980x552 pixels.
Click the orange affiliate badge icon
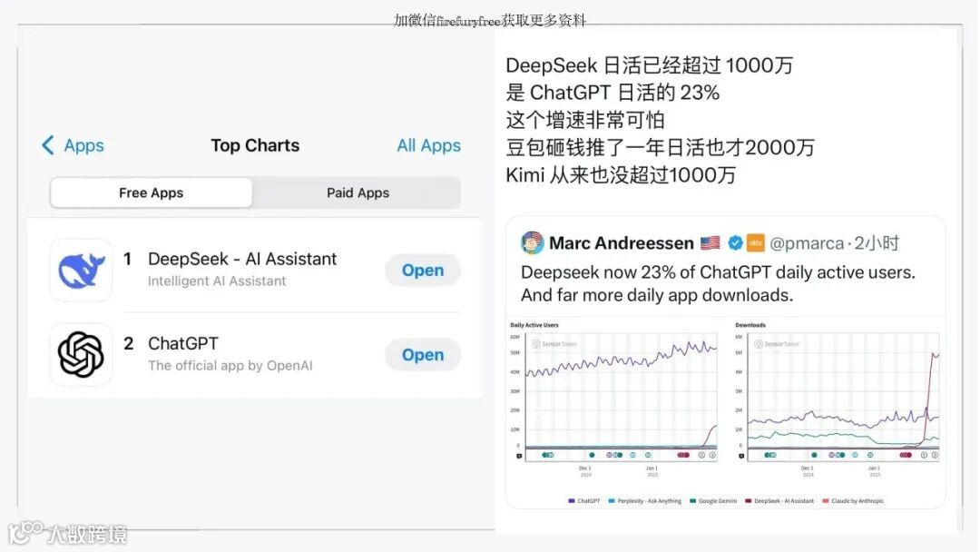point(756,242)
